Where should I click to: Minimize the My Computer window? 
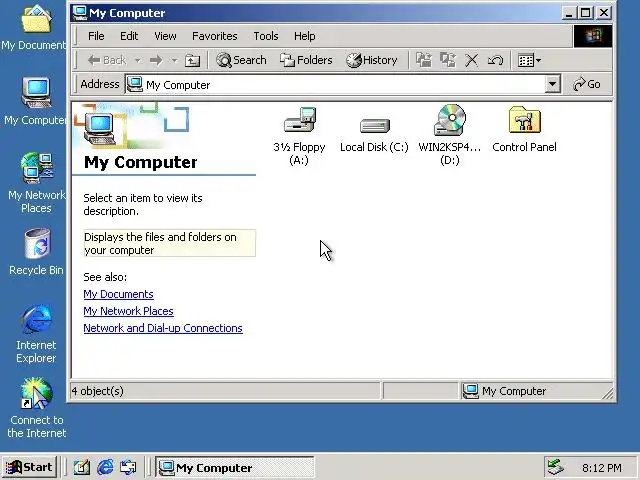point(568,13)
